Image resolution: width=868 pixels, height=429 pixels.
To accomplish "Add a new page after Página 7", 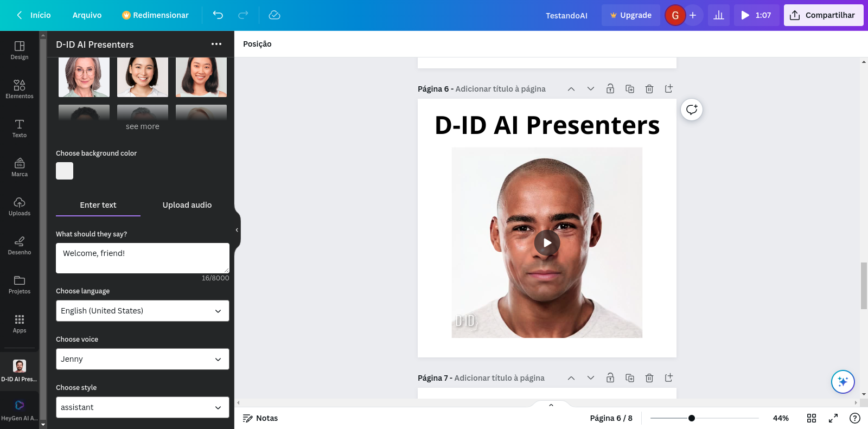I will pos(669,378).
